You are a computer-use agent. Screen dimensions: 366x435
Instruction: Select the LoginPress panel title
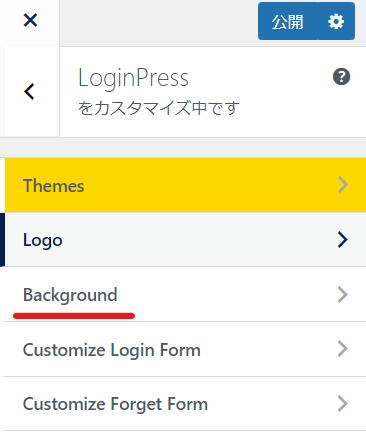tap(133, 79)
